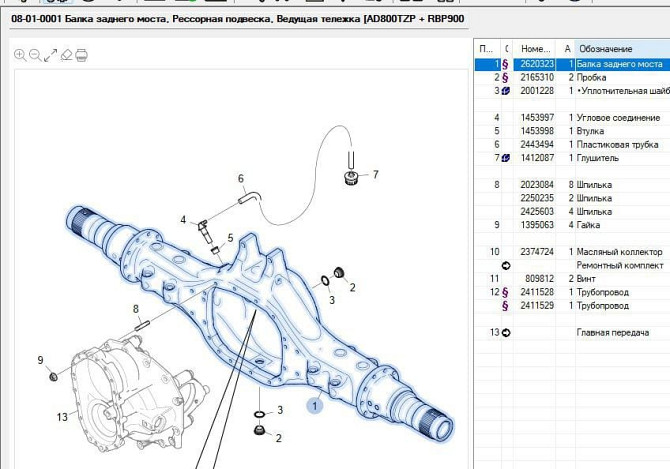This screenshot has width=670, height=469.
Task: Click blue note icon on row 3 Уплотнительная шайба
Action: pos(505,91)
